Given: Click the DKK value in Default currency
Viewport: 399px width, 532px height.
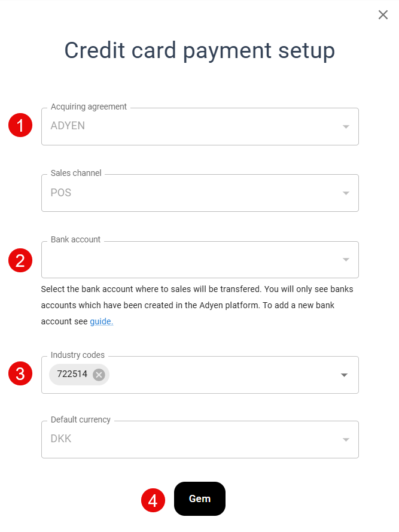Looking at the screenshot, I should pos(61,439).
